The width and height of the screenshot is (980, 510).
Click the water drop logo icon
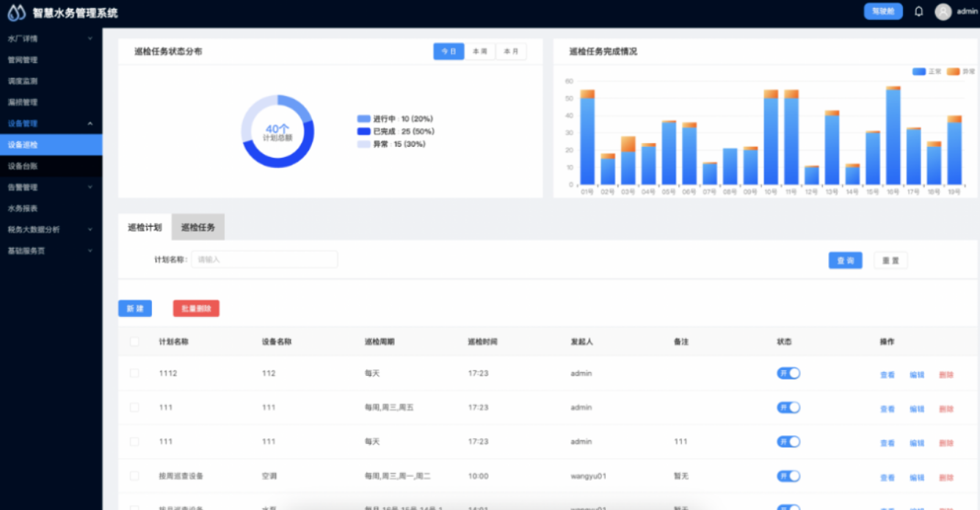click(16, 12)
